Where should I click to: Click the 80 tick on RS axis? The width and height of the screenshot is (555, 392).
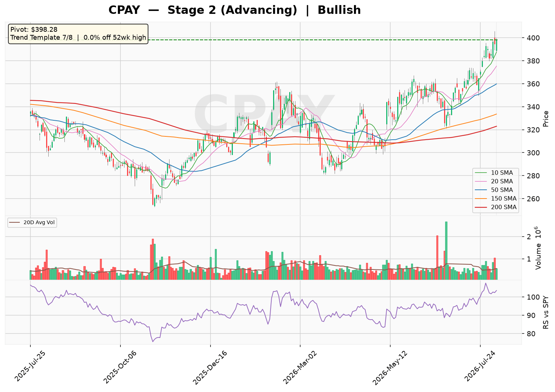click(530, 334)
